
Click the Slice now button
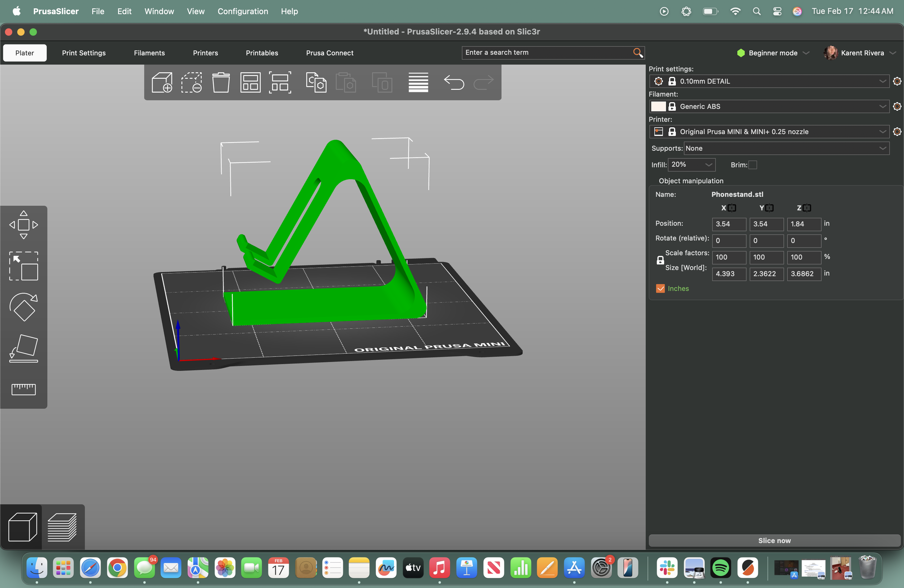coord(774,540)
